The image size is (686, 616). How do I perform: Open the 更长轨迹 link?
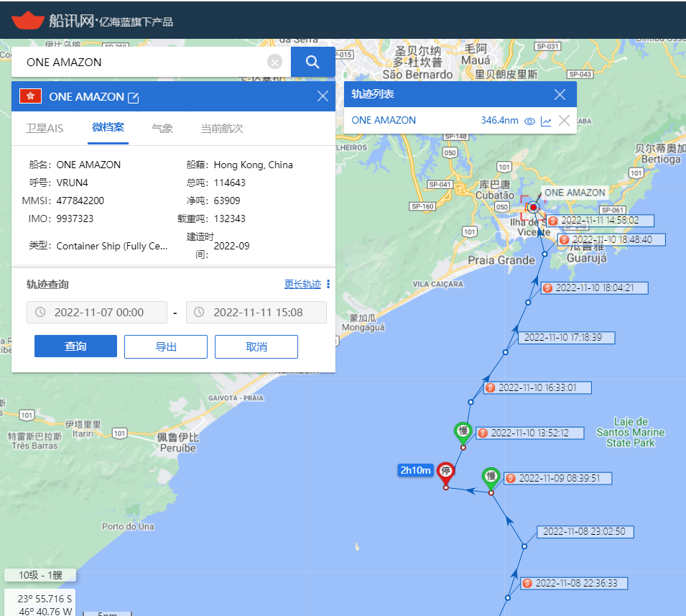(302, 284)
